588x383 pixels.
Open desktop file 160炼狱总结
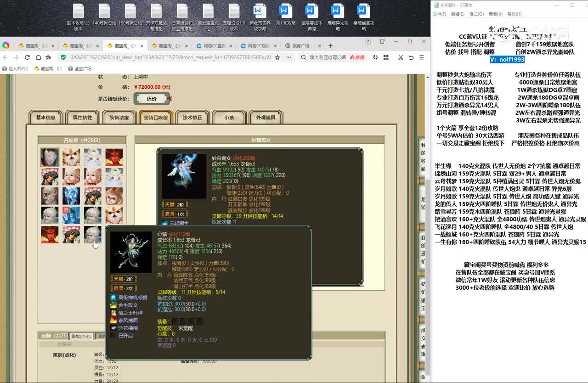(x=130, y=15)
